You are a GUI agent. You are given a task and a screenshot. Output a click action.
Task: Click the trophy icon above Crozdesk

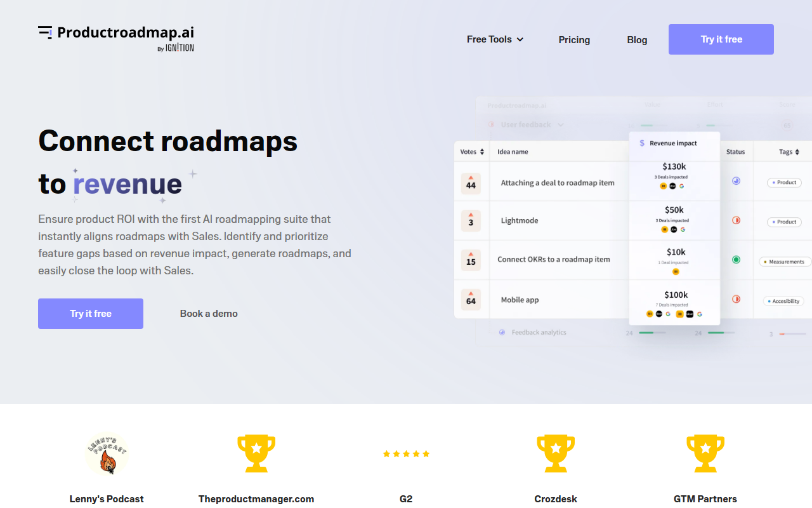pyautogui.click(x=556, y=453)
